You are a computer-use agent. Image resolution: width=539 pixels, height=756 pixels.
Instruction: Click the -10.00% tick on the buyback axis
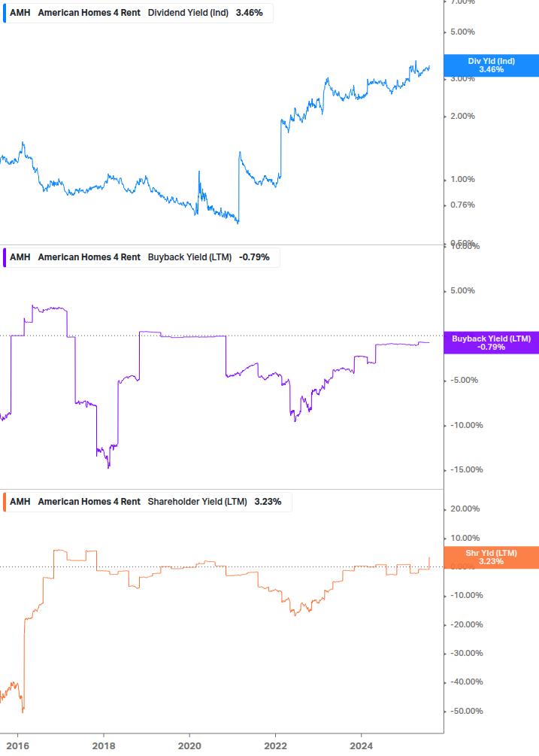click(x=466, y=425)
